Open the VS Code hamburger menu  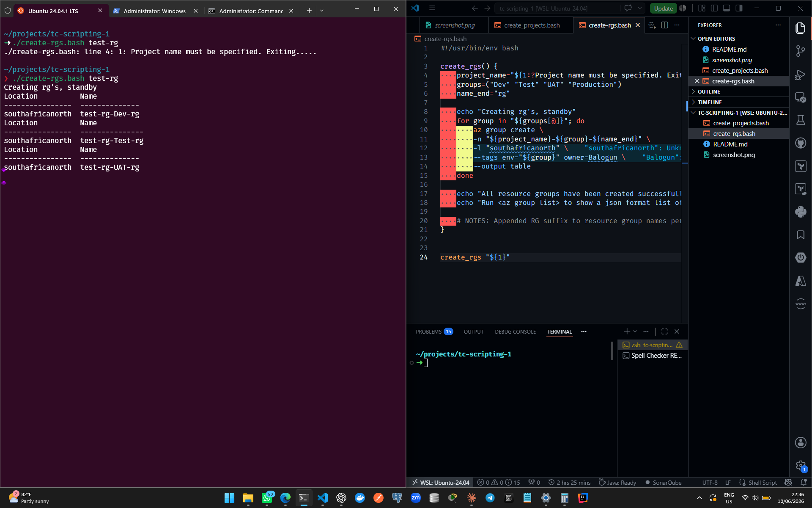click(432, 8)
